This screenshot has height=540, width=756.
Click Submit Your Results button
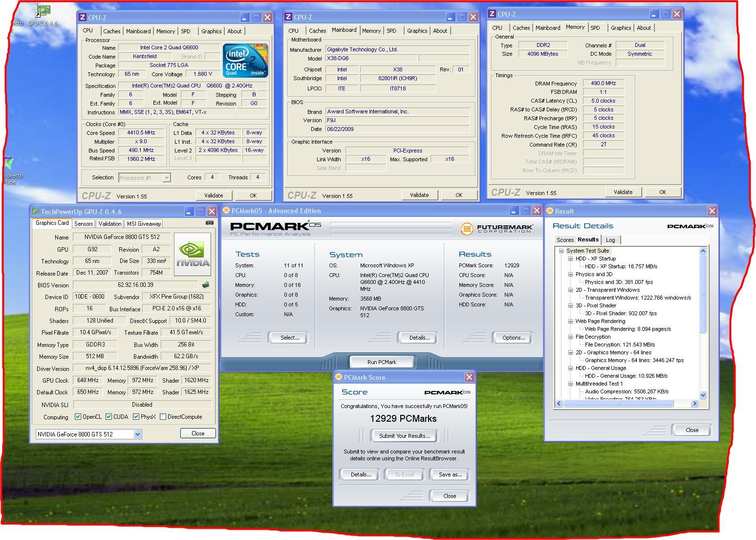(405, 436)
